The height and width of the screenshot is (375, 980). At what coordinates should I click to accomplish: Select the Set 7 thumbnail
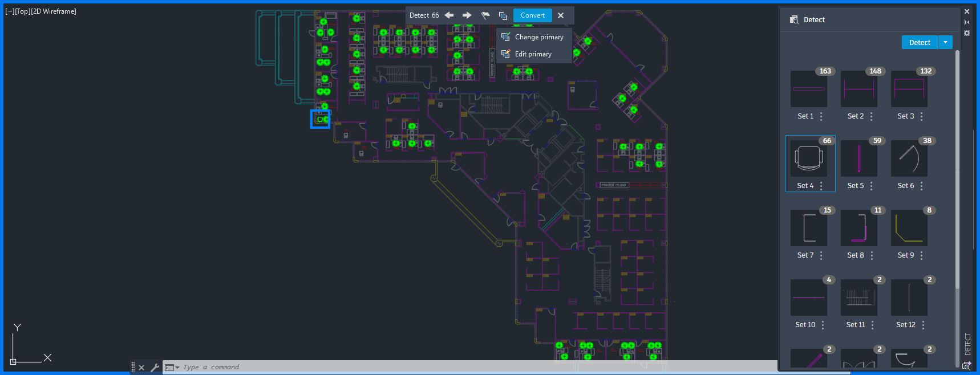pyautogui.click(x=809, y=228)
